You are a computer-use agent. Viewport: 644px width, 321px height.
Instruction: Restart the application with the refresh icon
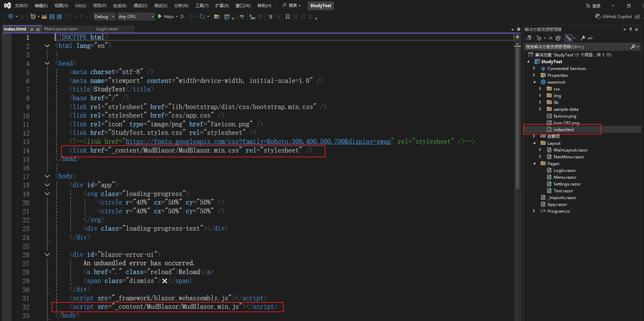[x=203, y=16]
